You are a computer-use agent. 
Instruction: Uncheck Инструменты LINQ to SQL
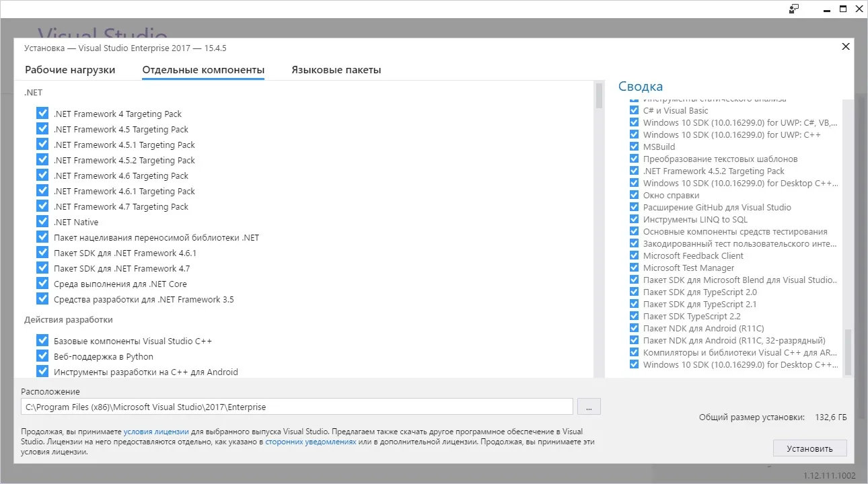(634, 219)
